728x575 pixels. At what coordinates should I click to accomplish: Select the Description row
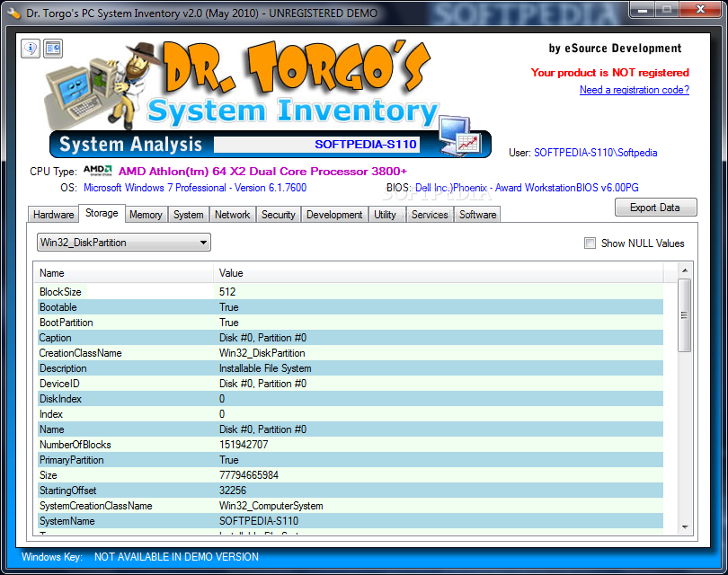point(351,368)
